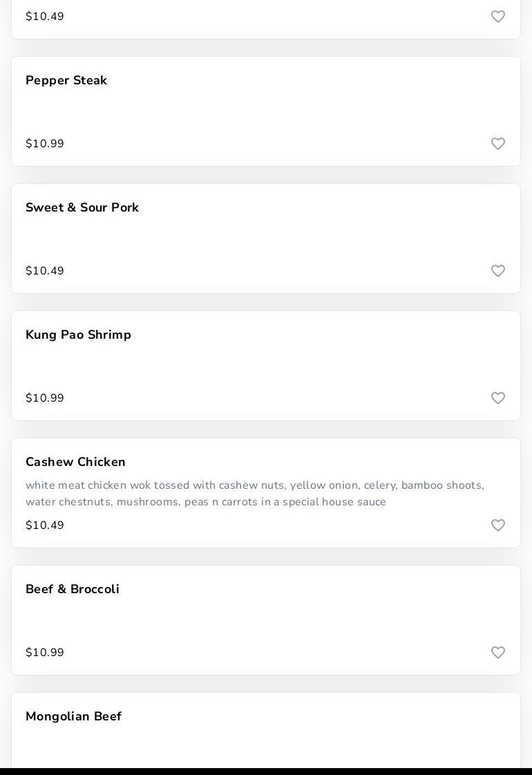Click the heart on the topmost partially visible item
The image size is (532, 775).
pos(498,17)
